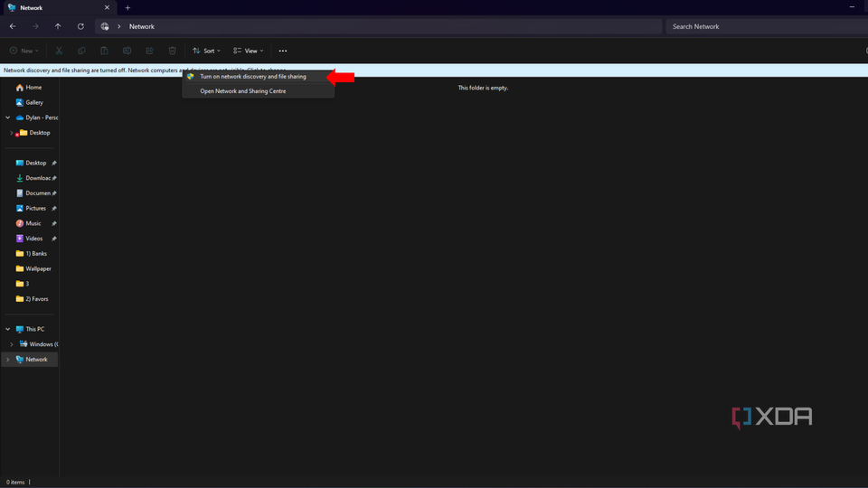The image size is (868, 488).
Task: Open Home in the sidebar
Action: [29, 88]
